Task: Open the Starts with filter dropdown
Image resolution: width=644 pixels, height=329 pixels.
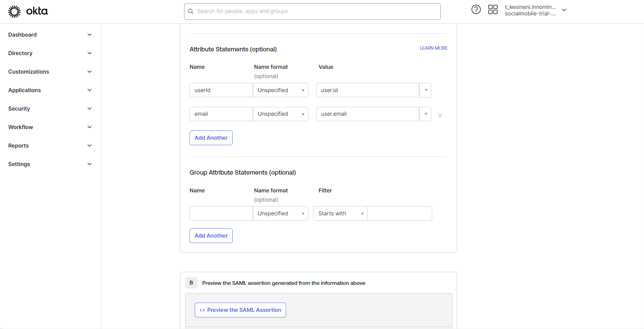Action: pyautogui.click(x=340, y=214)
